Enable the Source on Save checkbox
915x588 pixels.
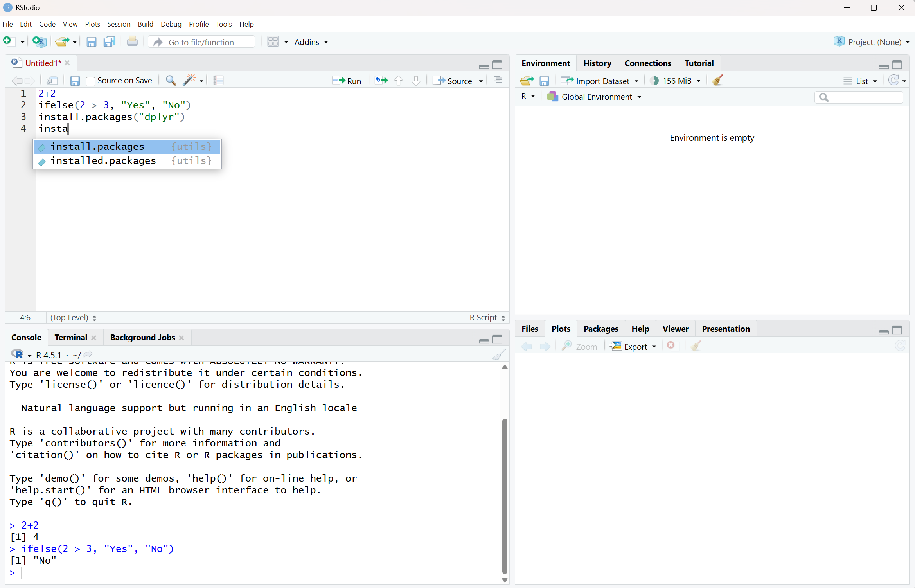point(91,81)
